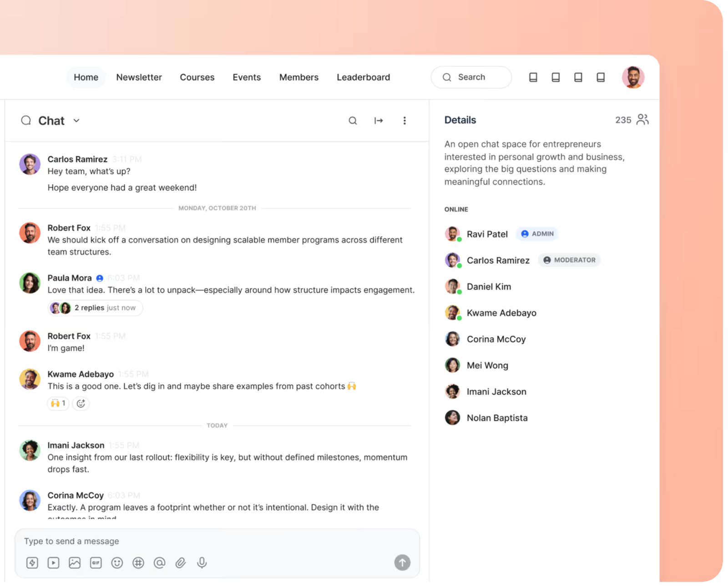Expand the 2 replies thread
The height and width of the screenshot is (587, 728).
[96, 308]
